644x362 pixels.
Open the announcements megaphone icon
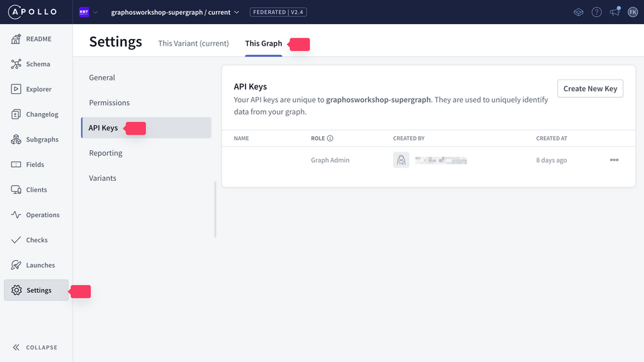(x=615, y=12)
